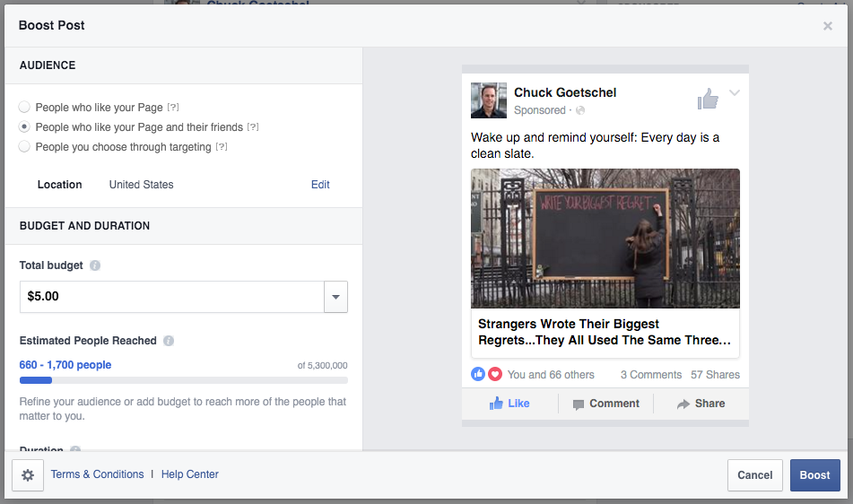Choose 'People you choose through targeting' option
The image size is (853, 504).
click(24, 147)
